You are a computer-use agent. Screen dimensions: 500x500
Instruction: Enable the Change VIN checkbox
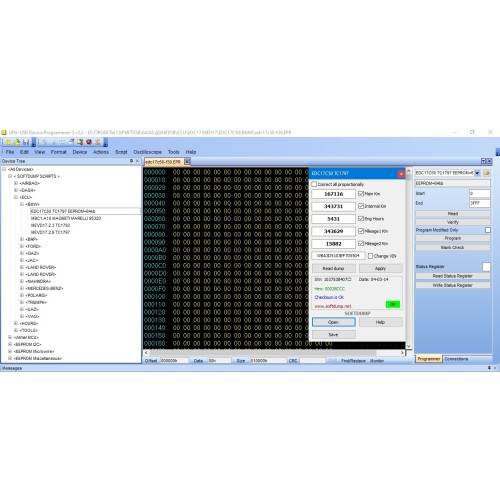pos(370,256)
